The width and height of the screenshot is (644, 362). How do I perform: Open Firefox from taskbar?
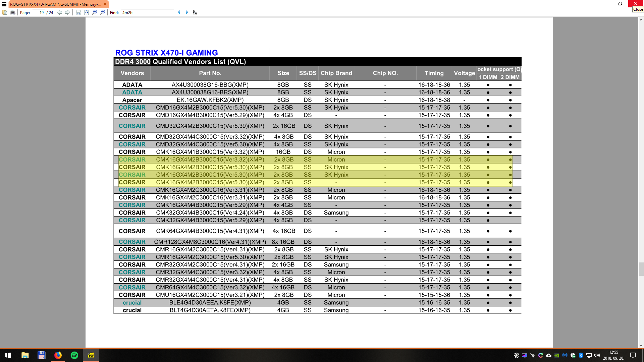(x=58, y=355)
